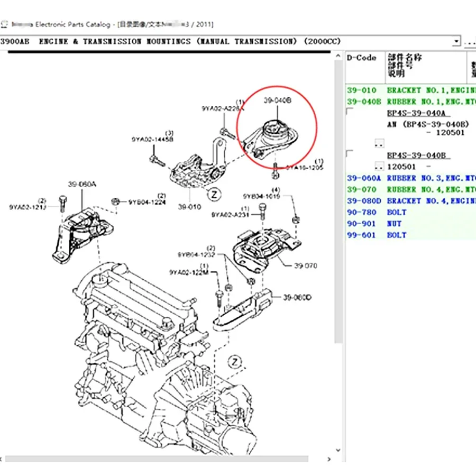Click 9YB04-1232 nut label
Viewport: 476px width, 476px height.
(196, 254)
